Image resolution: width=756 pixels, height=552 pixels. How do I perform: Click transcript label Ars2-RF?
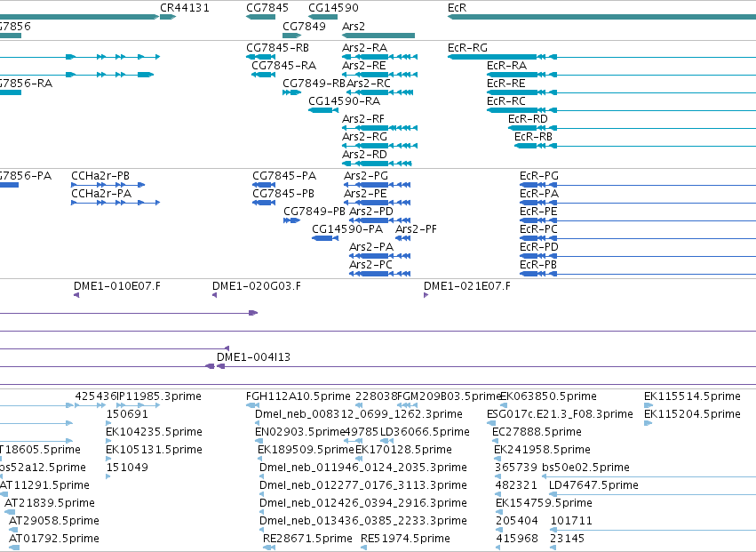pos(363,119)
